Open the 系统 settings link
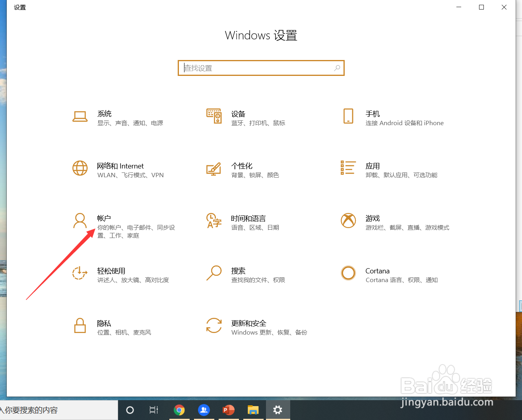The width and height of the screenshot is (522, 420). (105, 114)
